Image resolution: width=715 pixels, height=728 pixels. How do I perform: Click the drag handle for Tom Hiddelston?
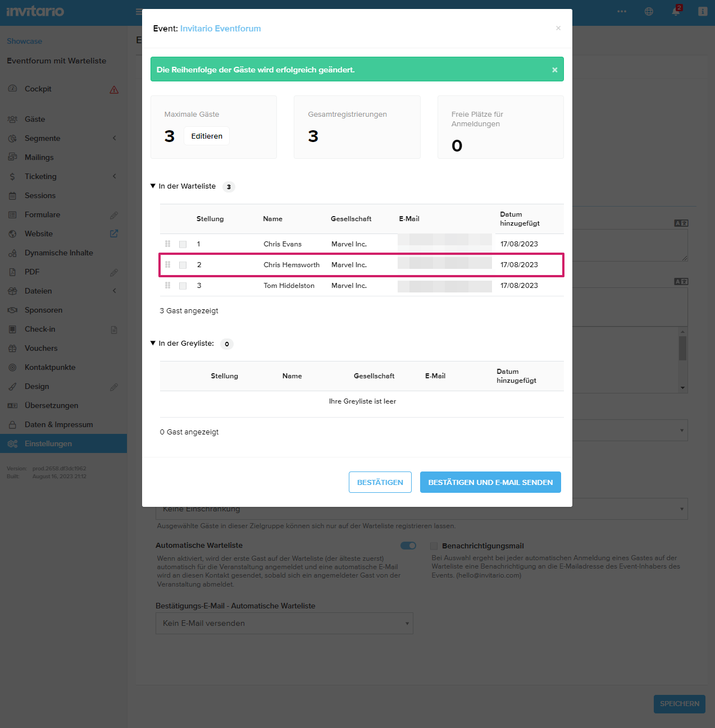click(x=167, y=285)
